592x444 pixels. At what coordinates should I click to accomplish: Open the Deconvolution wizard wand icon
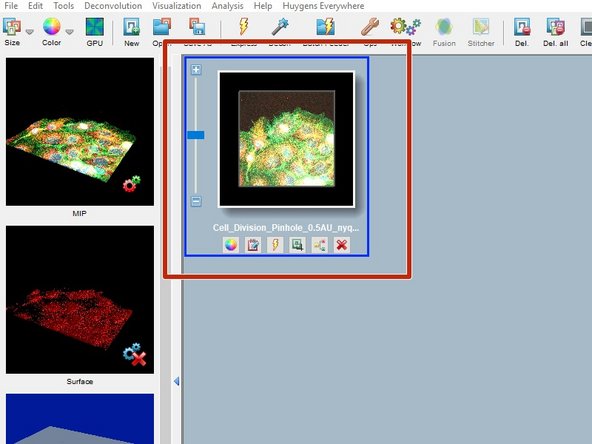[x=280, y=27]
